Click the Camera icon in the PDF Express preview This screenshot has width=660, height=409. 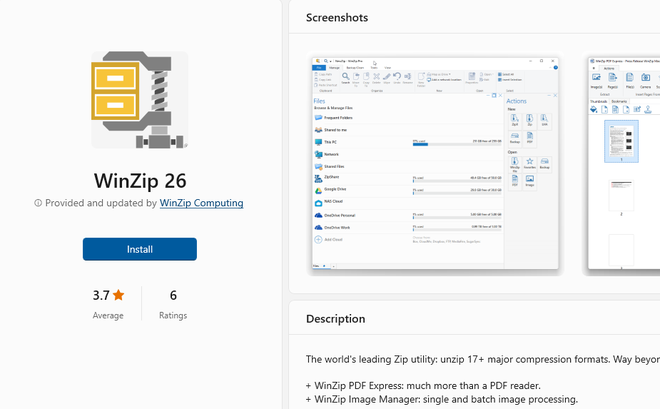(x=645, y=79)
